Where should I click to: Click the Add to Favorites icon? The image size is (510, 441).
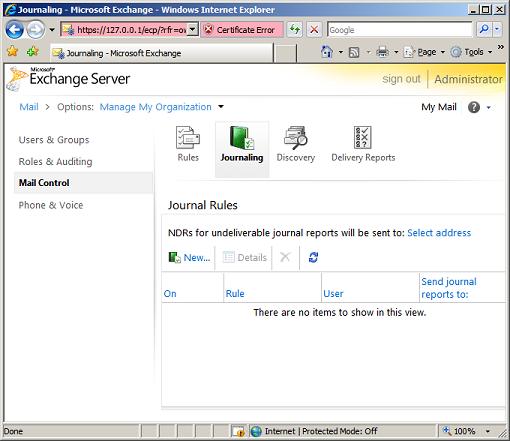(x=33, y=51)
